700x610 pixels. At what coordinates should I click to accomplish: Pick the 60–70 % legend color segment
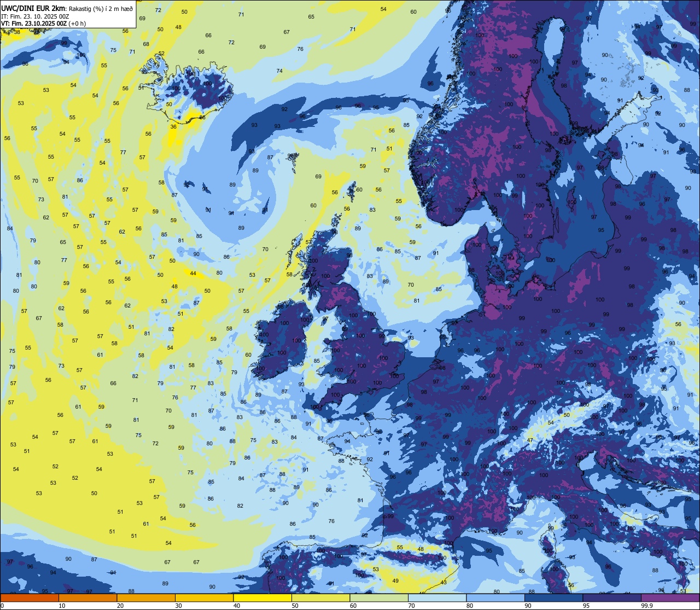[379, 597]
